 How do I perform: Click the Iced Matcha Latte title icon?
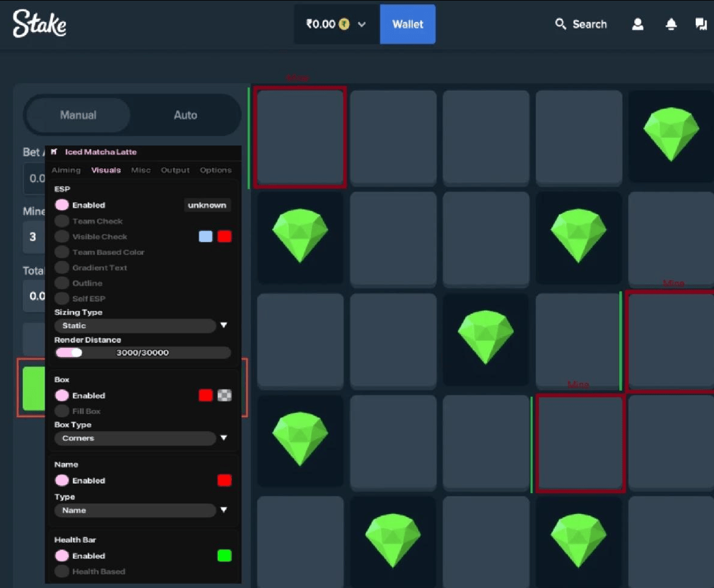tap(54, 152)
